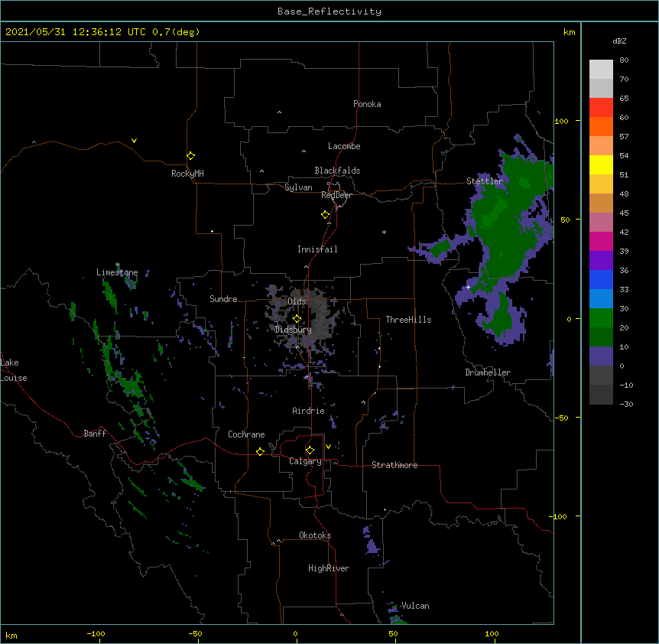Viewport: 659px width, 644px height.
Task: Click the Olds town label
Action: point(297,301)
